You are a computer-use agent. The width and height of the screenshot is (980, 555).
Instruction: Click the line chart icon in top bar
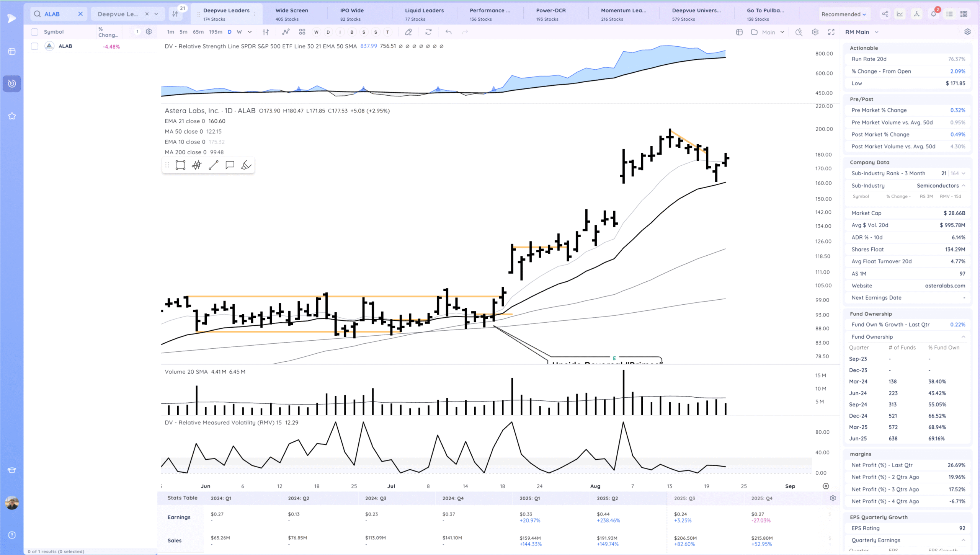(x=900, y=14)
